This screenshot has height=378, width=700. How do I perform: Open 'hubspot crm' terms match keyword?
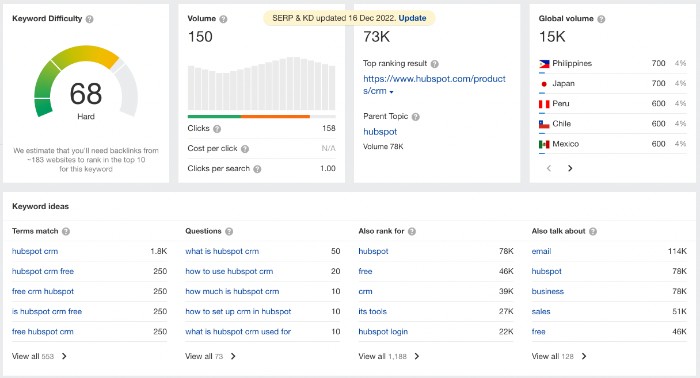coord(35,251)
